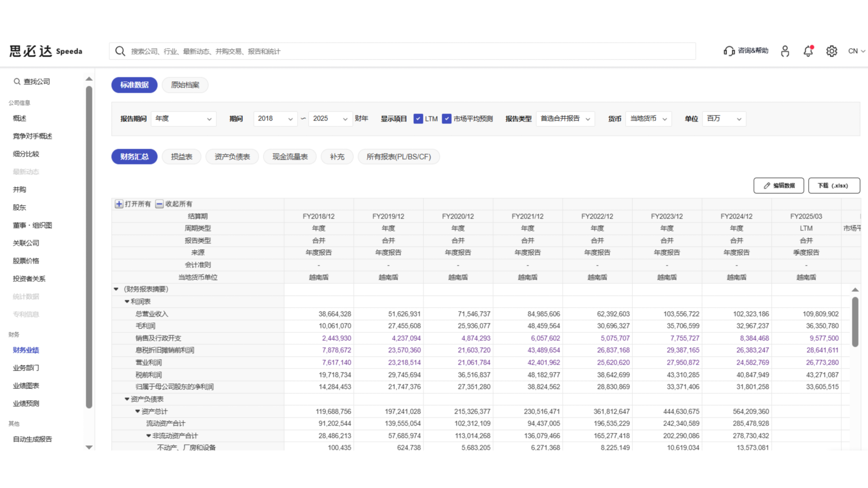Screen dimensions: 868x488
Task: Open the 单位 百万 dropdown
Action: click(x=724, y=119)
